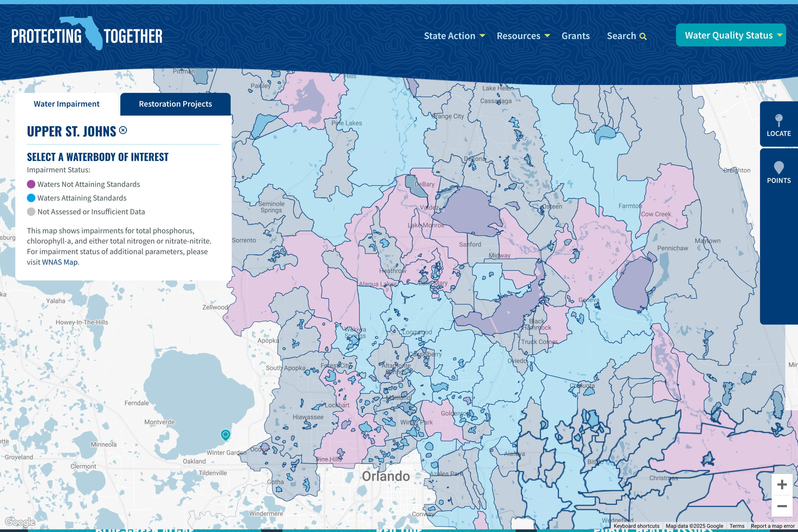Viewport: 798px width, 532px height.
Task: Click the teal map marker near Winter Garden
Action: click(225, 435)
